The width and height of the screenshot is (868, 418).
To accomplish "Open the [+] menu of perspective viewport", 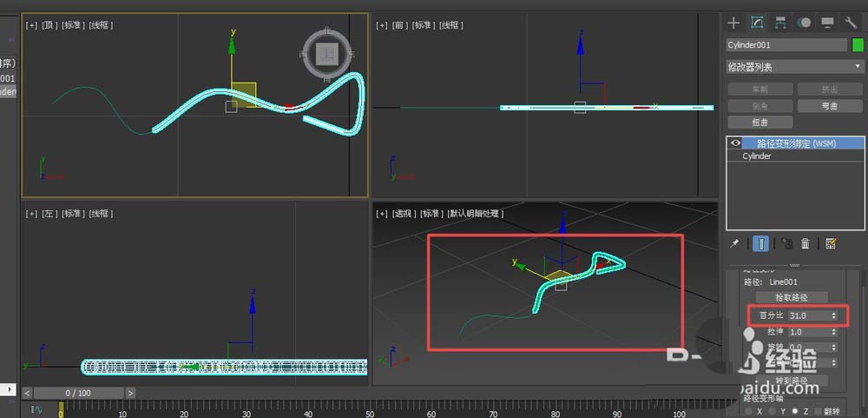I will (x=382, y=214).
